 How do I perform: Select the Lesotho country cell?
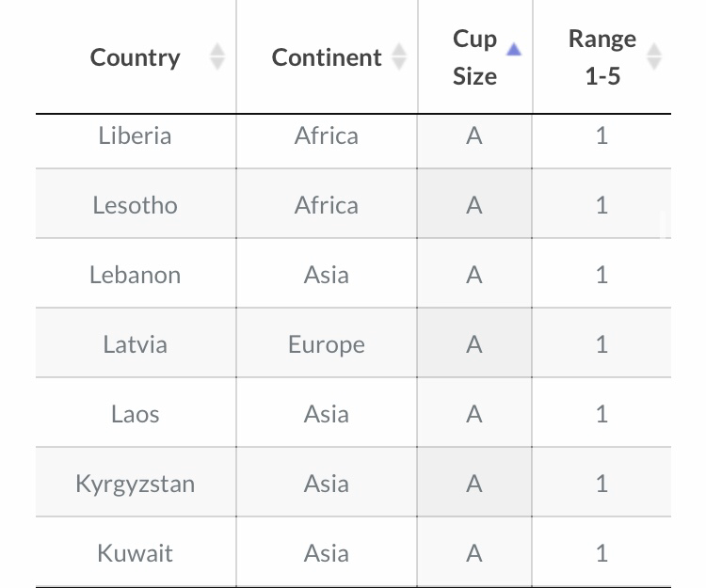click(x=136, y=203)
